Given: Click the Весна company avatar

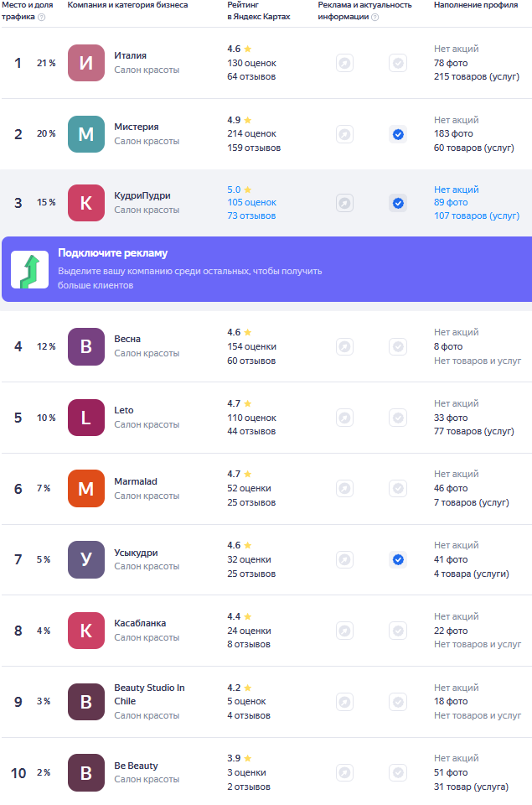Looking at the screenshot, I should (x=86, y=346).
